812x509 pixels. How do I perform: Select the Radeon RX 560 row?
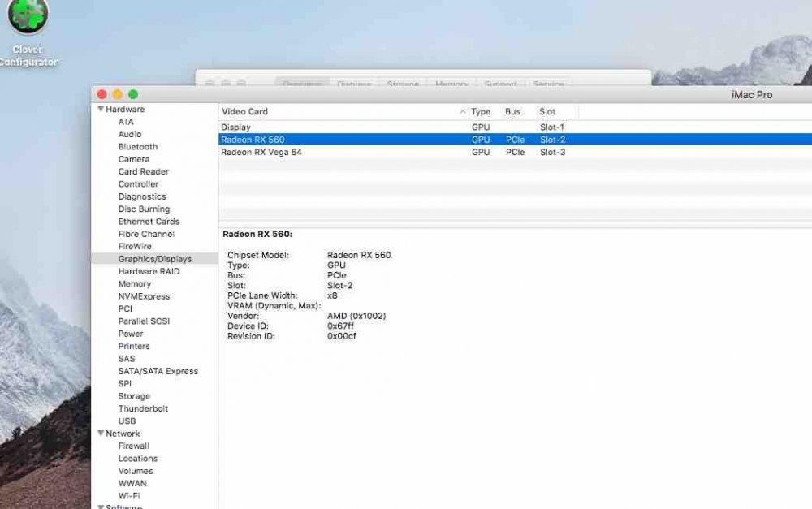516,140
